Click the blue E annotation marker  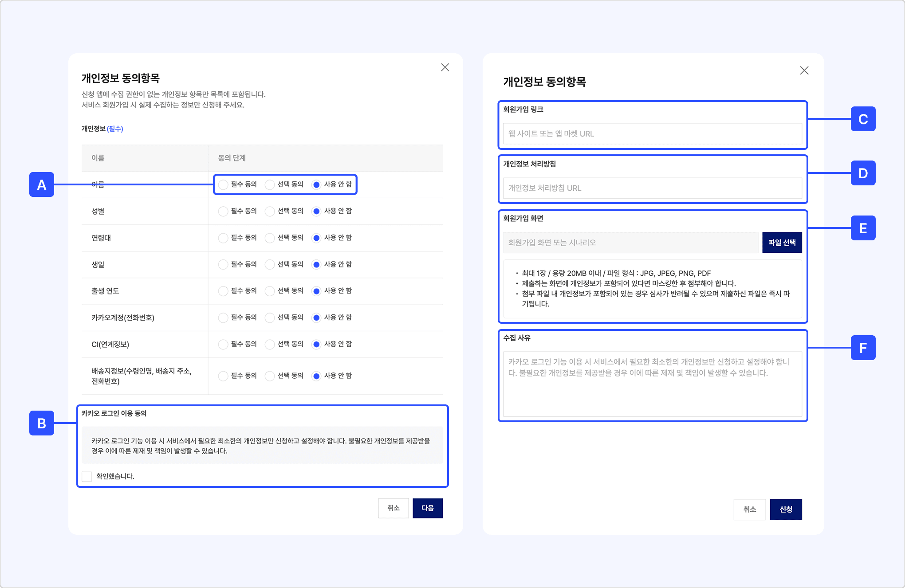point(863,228)
